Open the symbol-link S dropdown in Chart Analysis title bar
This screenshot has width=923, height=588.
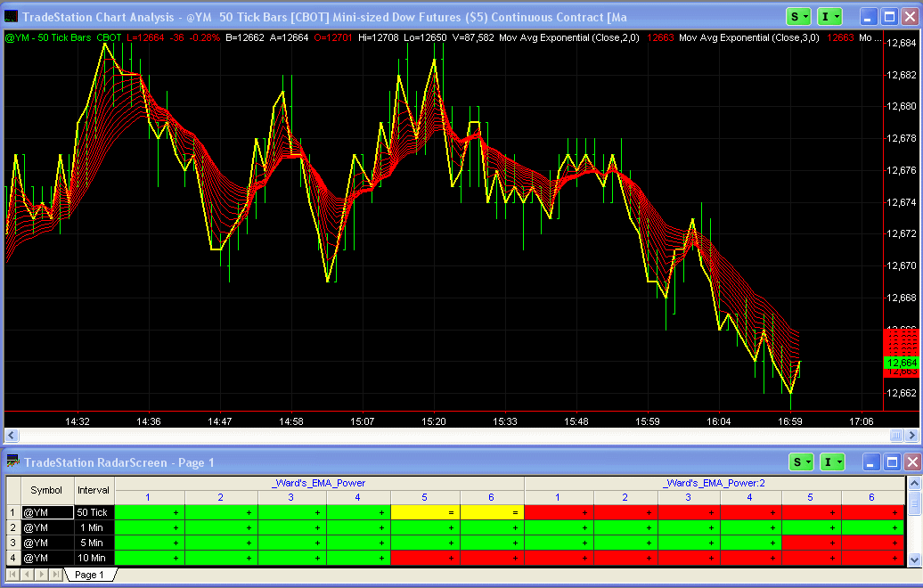(x=798, y=17)
